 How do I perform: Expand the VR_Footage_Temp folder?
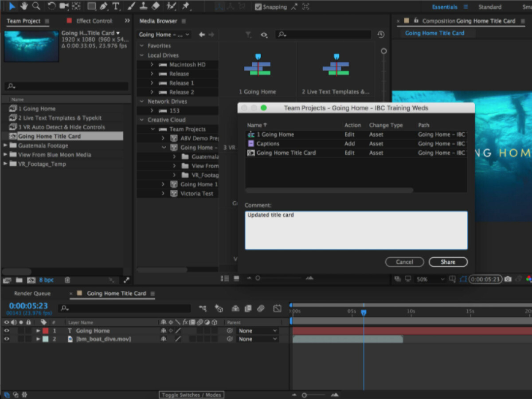click(5, 164)
